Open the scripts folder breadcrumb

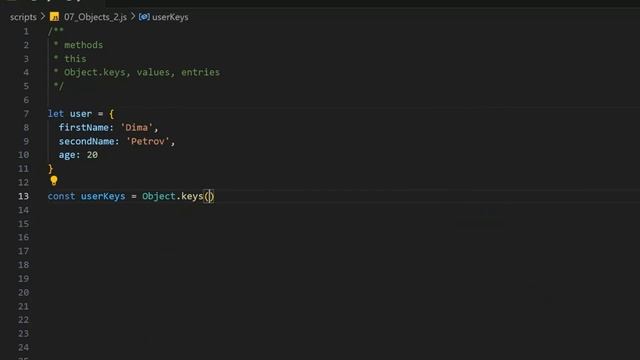coord(23,17)
